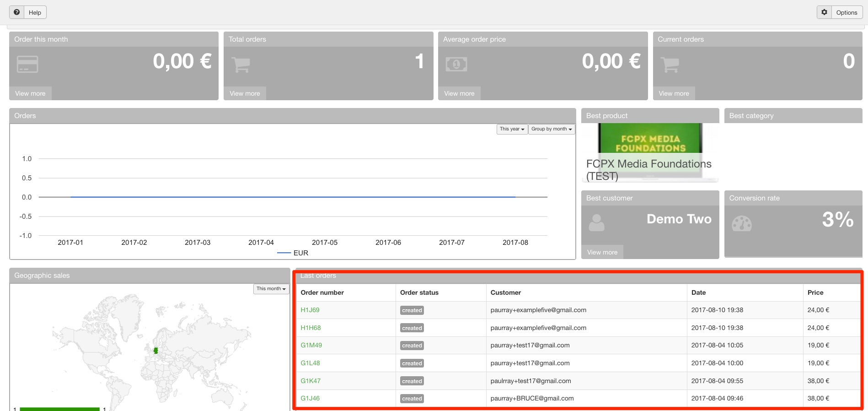The image size is (868, 411).
Task: View more for Average order price
Action: [459, 93]
